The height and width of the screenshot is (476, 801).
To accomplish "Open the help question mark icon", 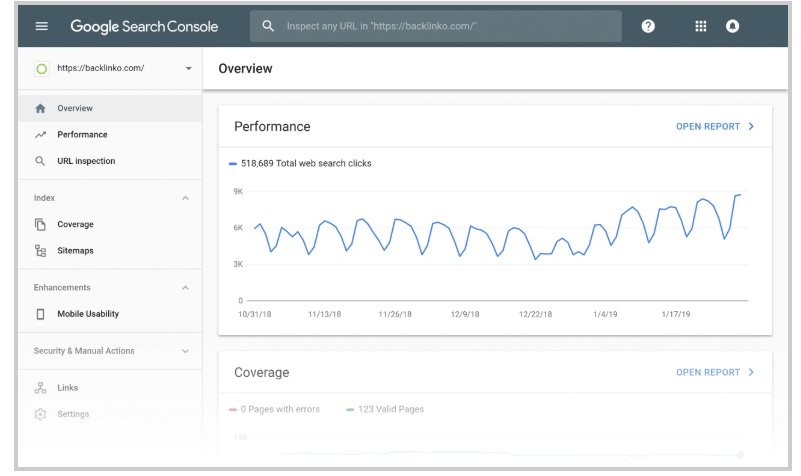I will pos(648,26).
